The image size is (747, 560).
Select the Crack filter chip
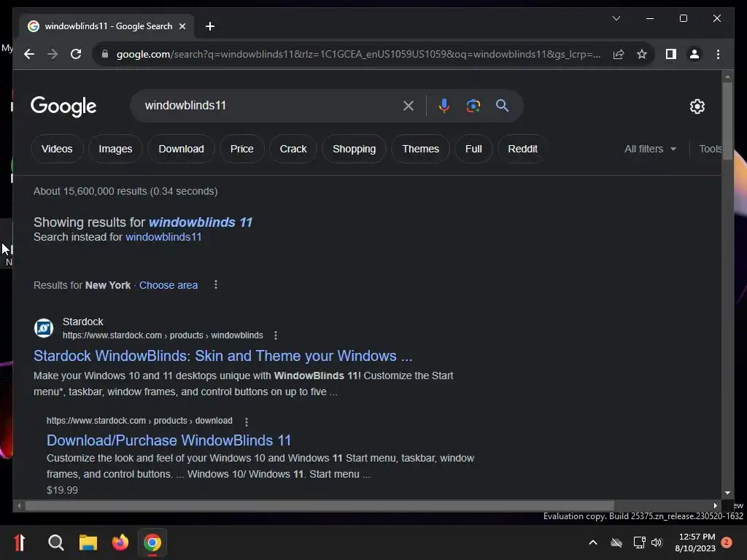tap(293, 149)
